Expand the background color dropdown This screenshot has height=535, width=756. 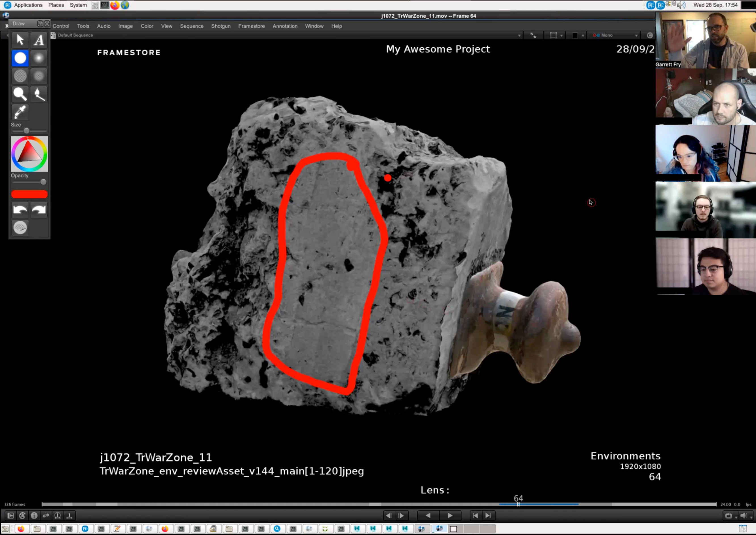583,35
